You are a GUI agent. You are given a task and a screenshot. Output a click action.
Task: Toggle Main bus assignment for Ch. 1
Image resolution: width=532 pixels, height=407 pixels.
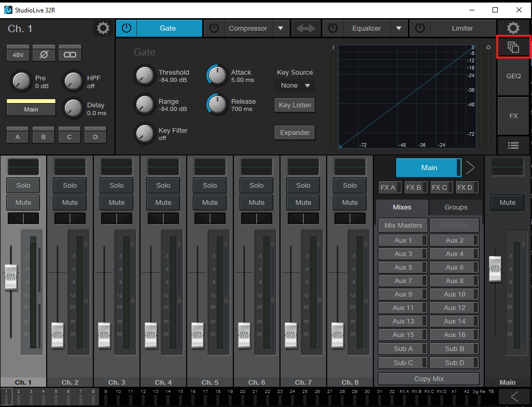tap(31, 107)
